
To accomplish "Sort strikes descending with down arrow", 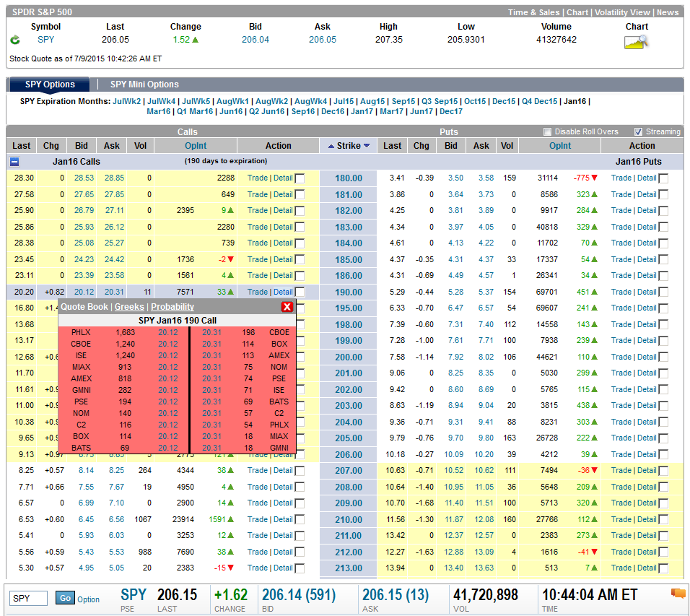I will tap(367, 146).
